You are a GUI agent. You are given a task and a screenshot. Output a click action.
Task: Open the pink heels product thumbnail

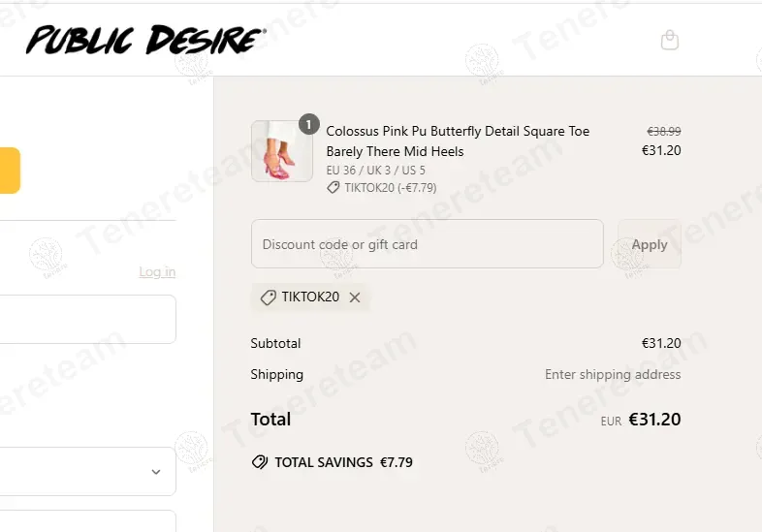(281, 151)
